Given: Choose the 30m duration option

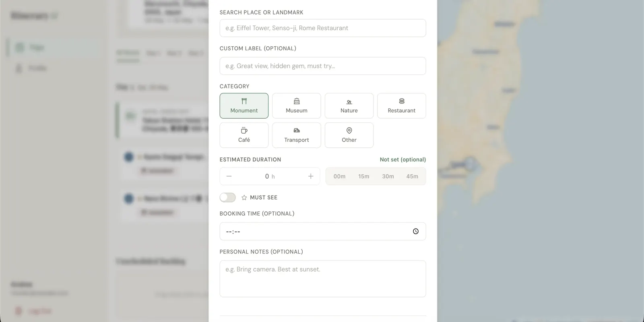Looking at the screenshot, I should click(x=388, y=176).
